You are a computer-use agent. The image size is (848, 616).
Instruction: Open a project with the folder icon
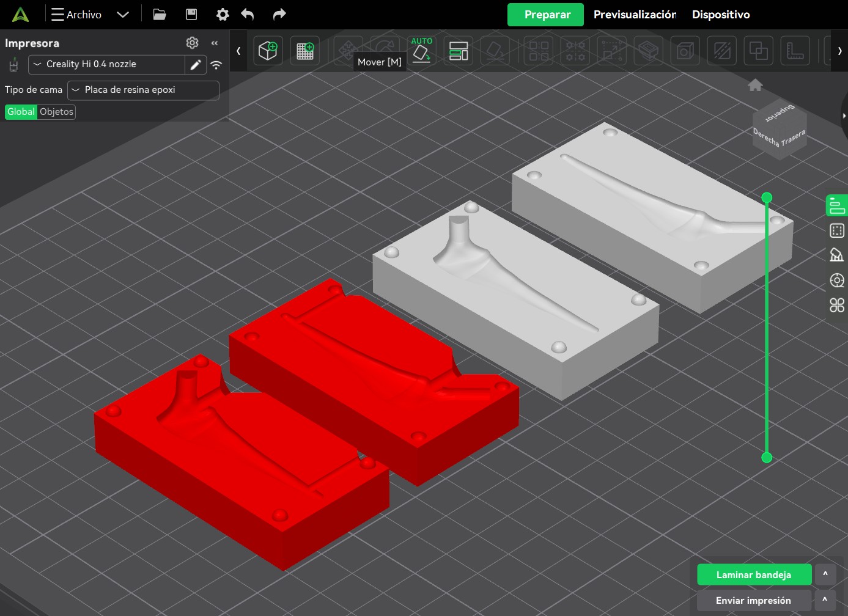point(160,15)
